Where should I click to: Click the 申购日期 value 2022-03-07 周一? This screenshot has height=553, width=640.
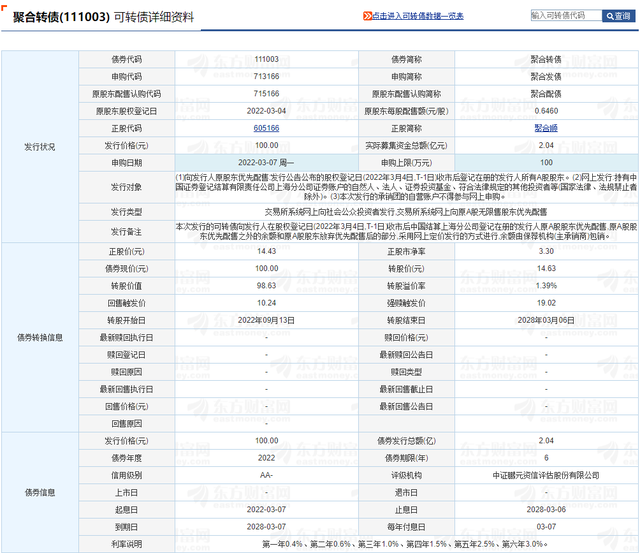[266, 162]
